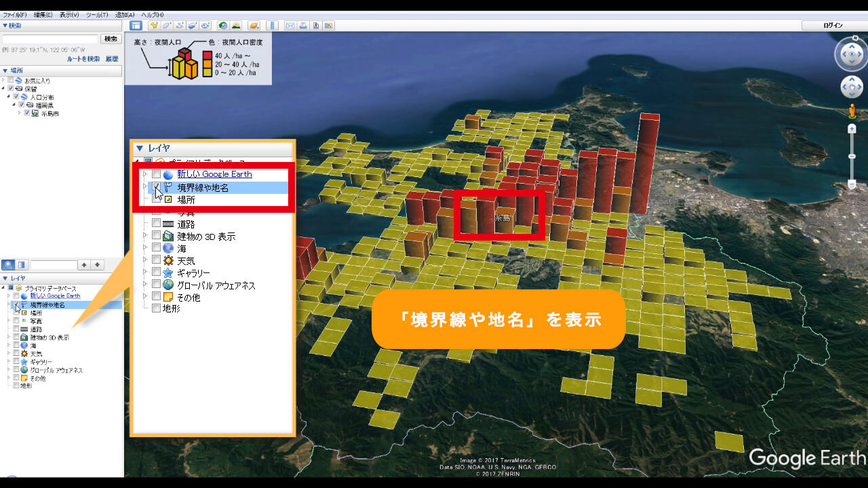Open the 表示(V) menu
The image size is (868, 488).
69,14
